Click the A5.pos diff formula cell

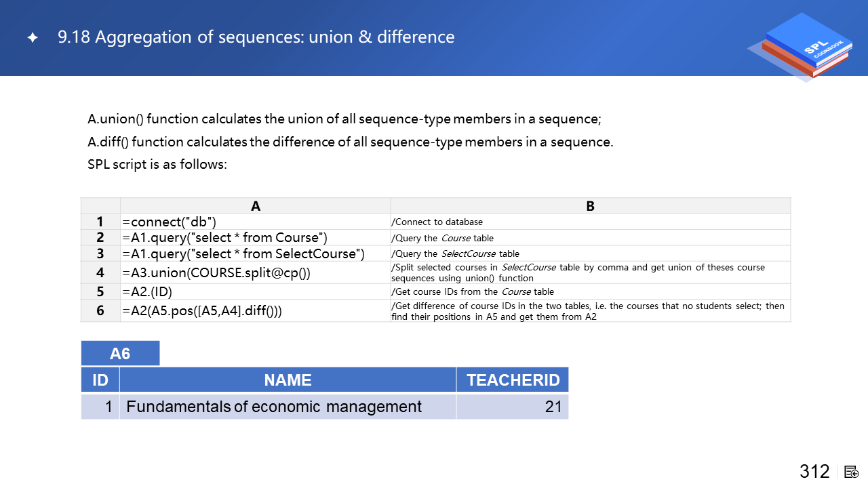click(255, 310)
